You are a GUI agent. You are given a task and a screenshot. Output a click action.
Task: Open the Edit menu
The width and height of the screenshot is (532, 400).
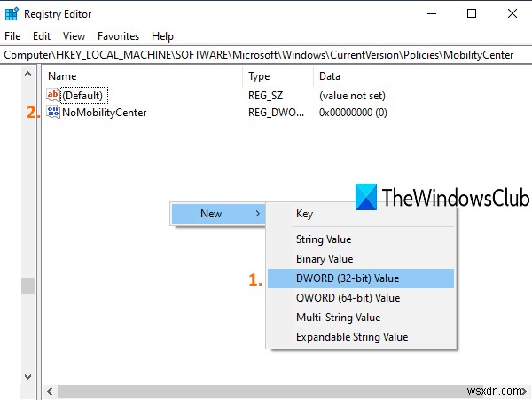click(x=42, y=36)
